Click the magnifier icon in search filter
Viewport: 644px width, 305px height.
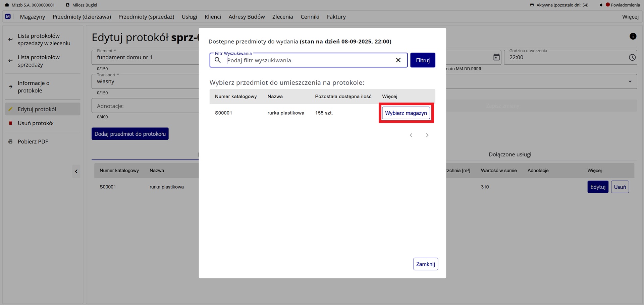click(218, 60)
